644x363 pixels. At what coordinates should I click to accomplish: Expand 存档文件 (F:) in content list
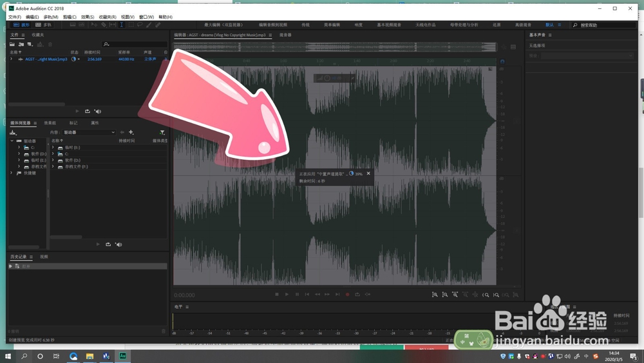(x=53, y=166)
